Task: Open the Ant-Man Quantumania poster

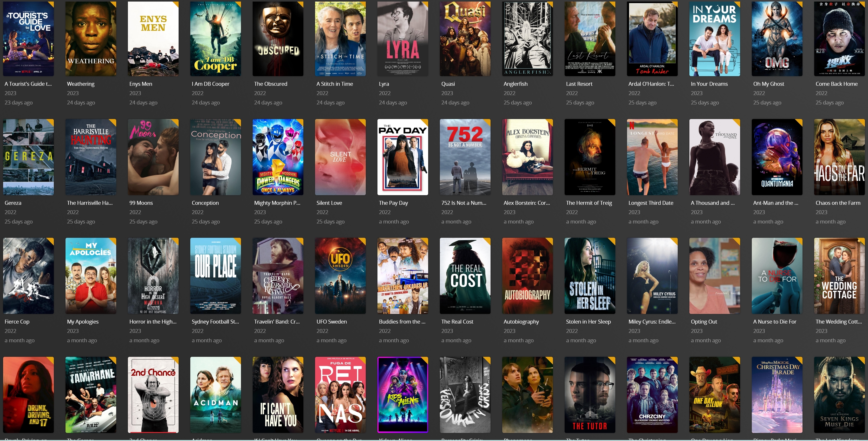Action: pyautogui.click(x=777, y=157)
